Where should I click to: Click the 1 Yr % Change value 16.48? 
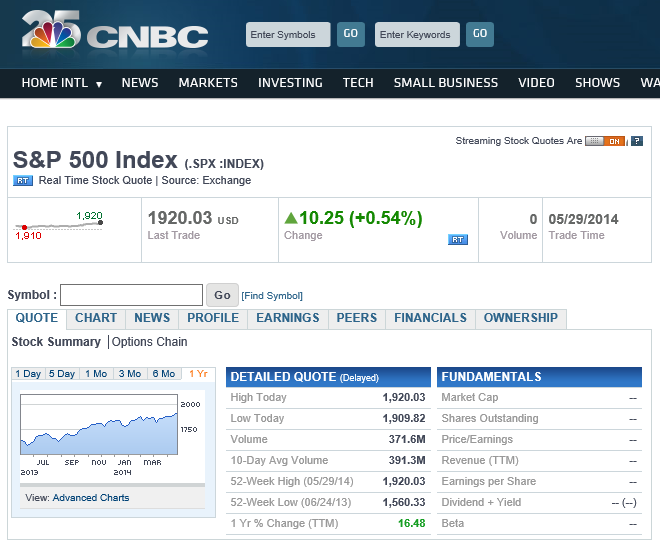pyautogui.click(x=412, y=524)
